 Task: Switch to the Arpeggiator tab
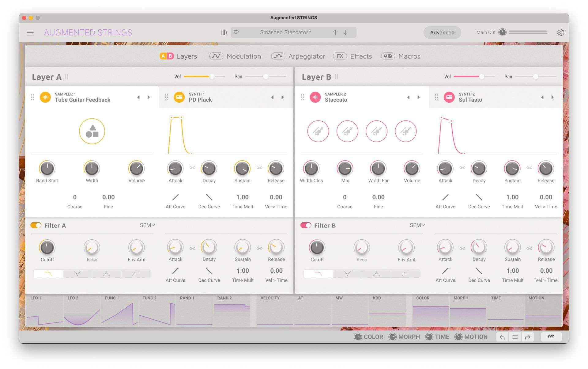[x=298, y=56]
